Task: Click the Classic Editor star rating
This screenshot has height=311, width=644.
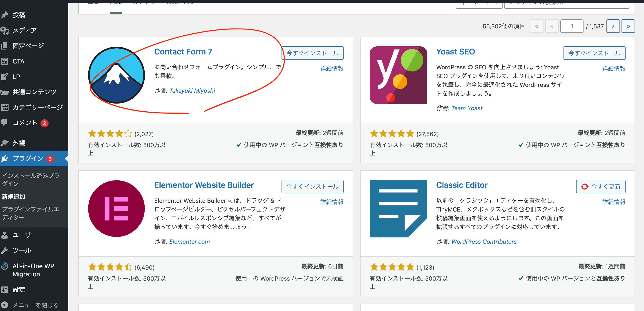Action: click(392, 267)
